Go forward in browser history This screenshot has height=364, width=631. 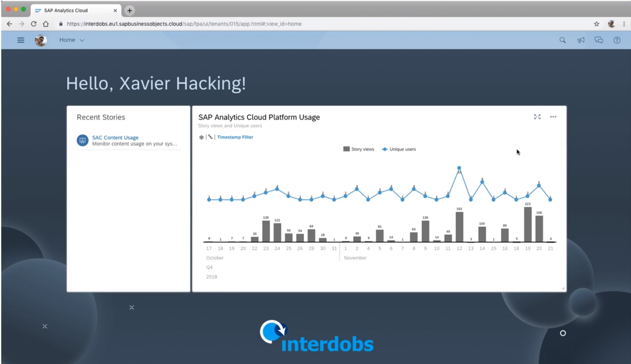click(x=22, y=24)
